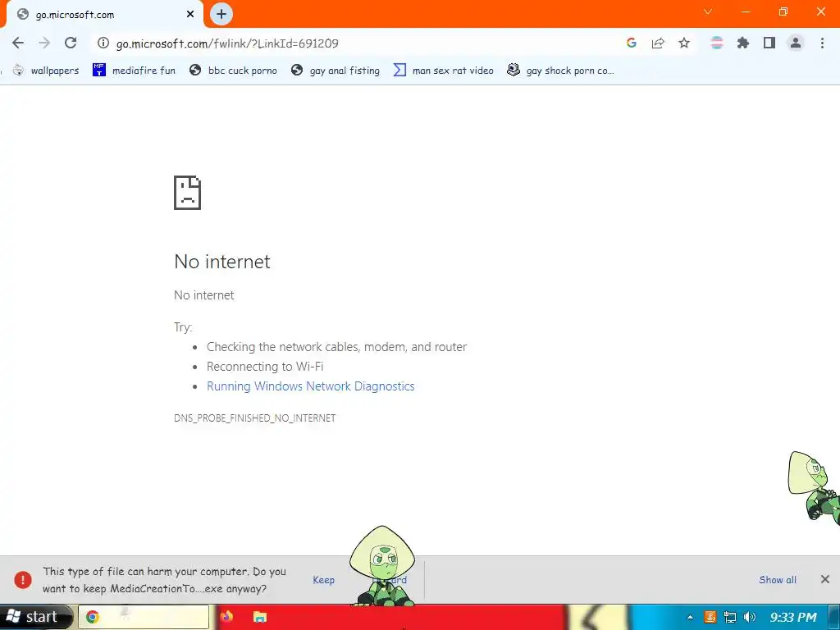Bookmark this page with the star icon
840x630 pixels.
[684, 43]
